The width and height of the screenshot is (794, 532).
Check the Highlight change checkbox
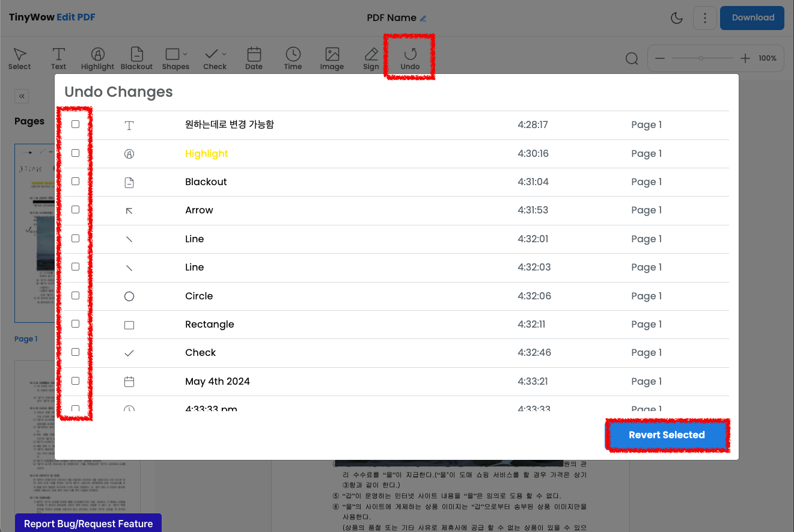pyautogui.click(x=75, y=153)
